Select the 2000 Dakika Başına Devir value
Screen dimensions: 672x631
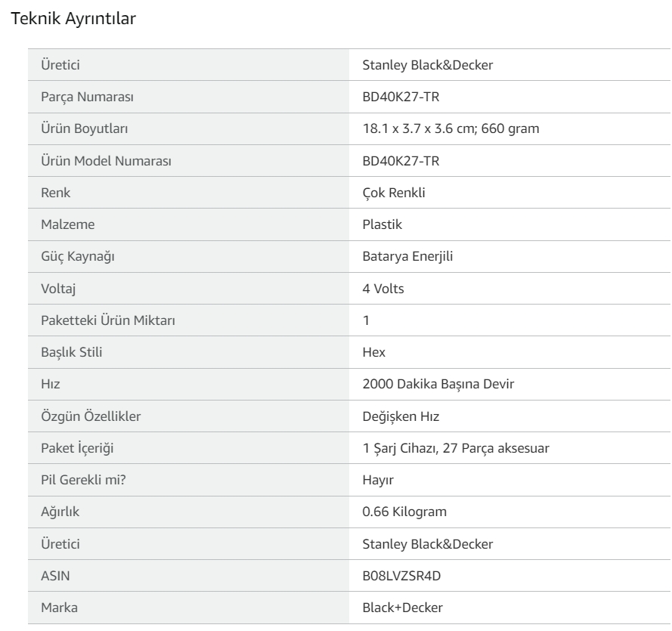click(x=438, y=384)
